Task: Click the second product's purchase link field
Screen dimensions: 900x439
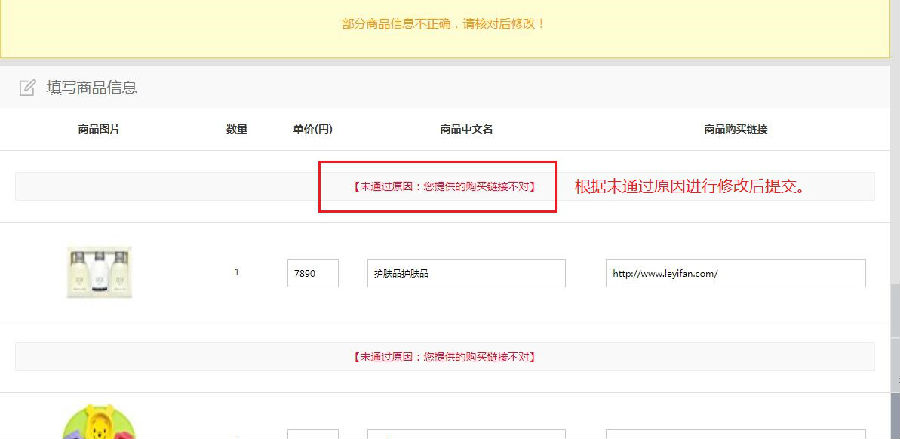Action: (x=735, y=434)
